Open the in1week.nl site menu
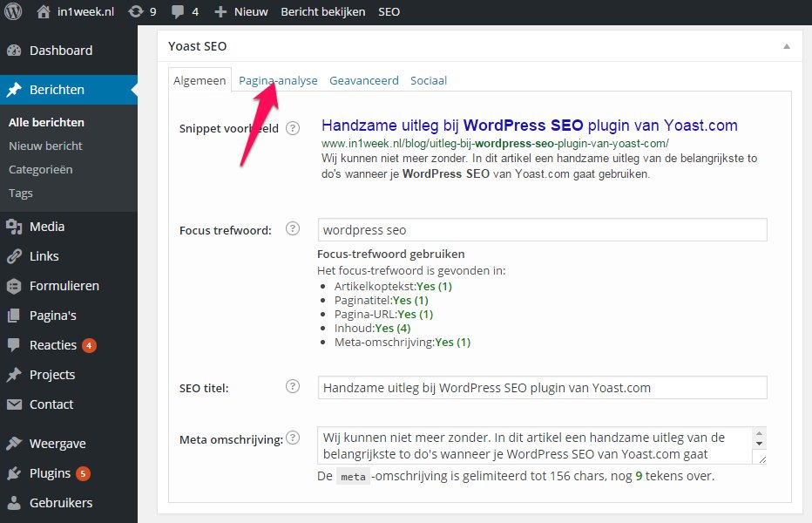The width and height of the screenshot is (812, 523). (85, 11)
